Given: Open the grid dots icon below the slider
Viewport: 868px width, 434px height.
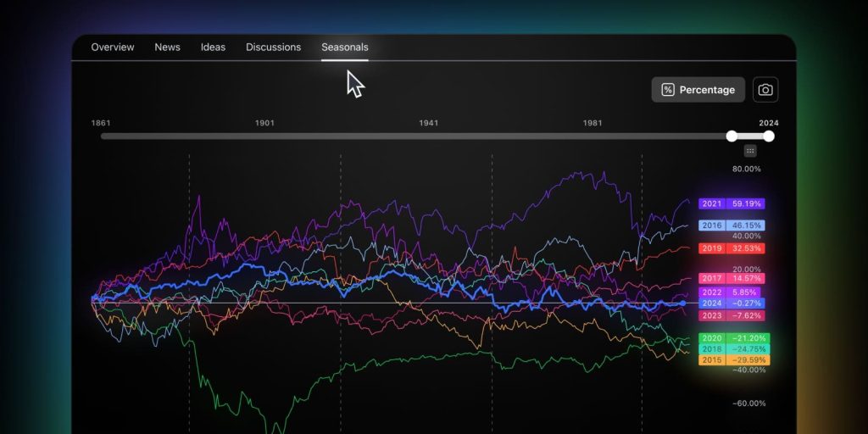Looking at the screenshot, I should point(750,151).
